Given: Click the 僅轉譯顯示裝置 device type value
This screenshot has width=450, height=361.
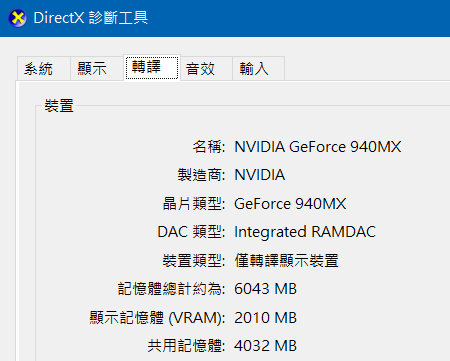Looking at the screenshot, I should (x=286, y=260).
